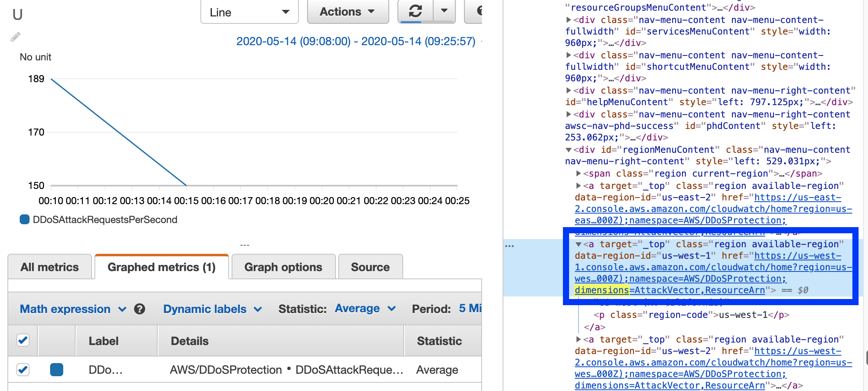Open the Line chart type dropdown

249,11
